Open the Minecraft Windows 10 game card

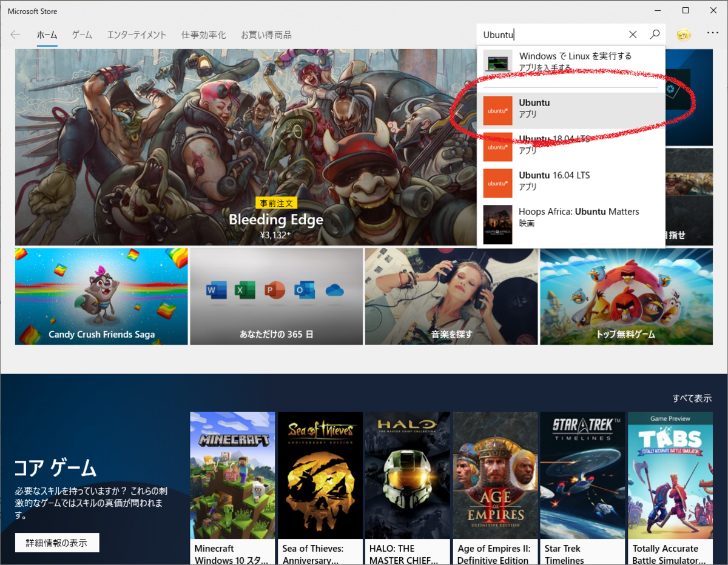coord(232,489)
